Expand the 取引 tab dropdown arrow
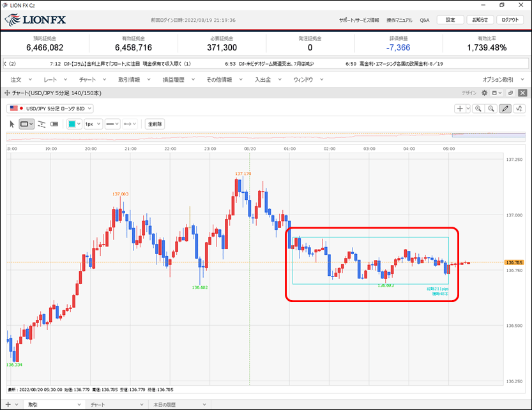The height and width of the screenshot is (410, 532). tap(79, 404)
